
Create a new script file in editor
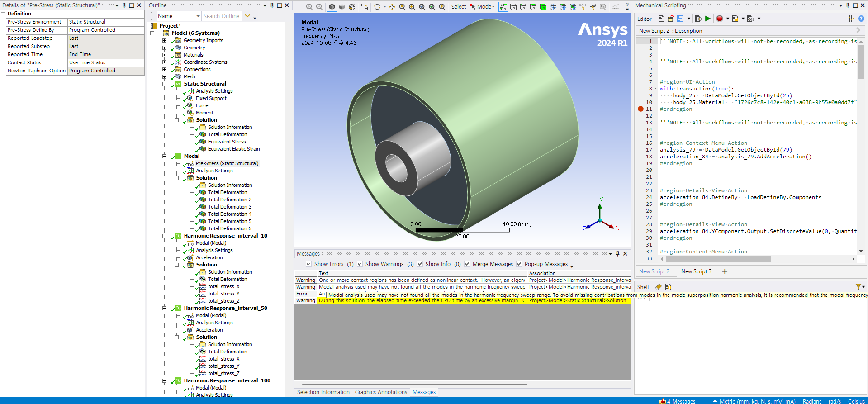pyautogui.click(x=661, y=19)
